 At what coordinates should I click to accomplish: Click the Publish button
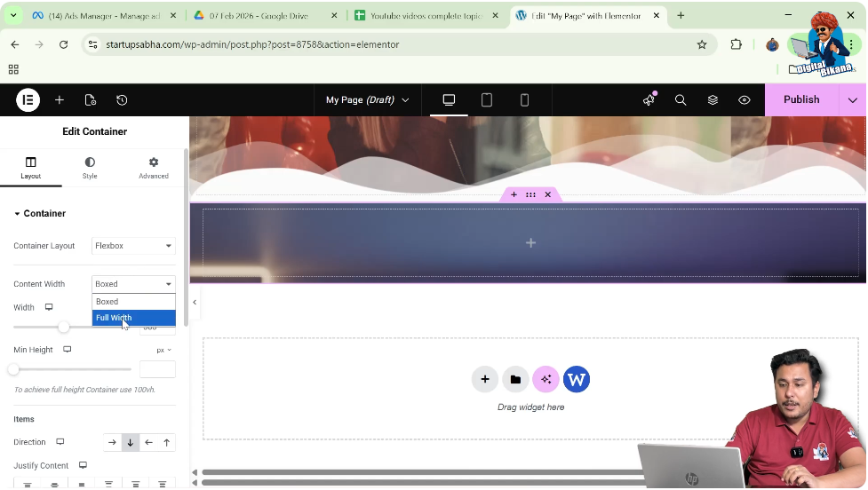point(801,99)
